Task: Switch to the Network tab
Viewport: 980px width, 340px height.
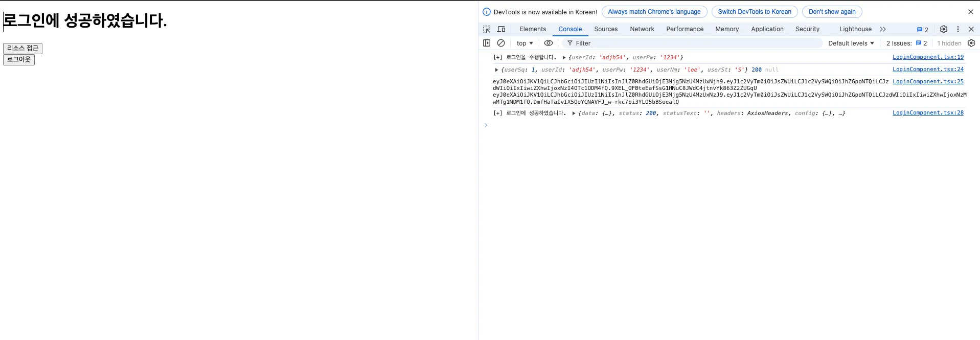Action: click(x=642, y=29)
